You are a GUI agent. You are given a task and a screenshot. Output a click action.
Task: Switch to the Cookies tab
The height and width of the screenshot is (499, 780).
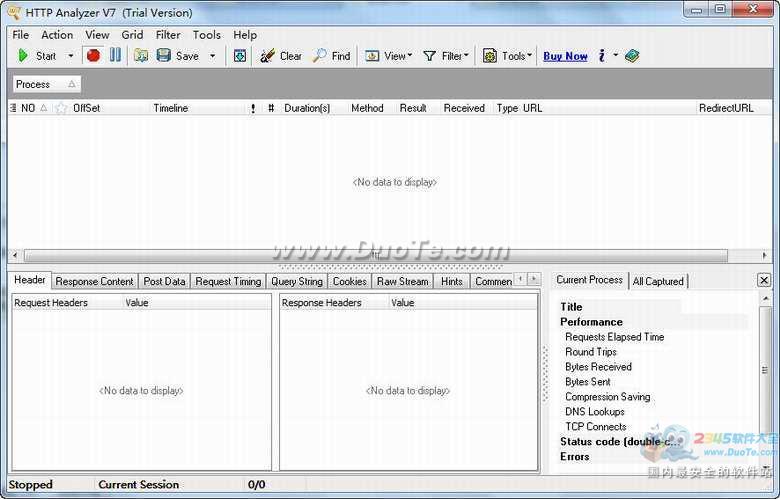pyautogui.click(x=350, y=282)
